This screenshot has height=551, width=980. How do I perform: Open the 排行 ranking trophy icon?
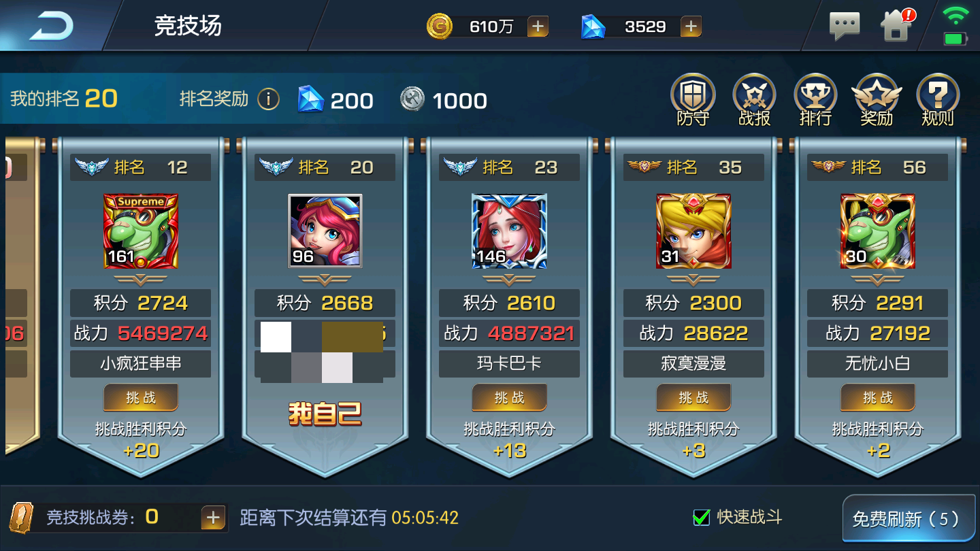pyautogui.click(x=815, y=100)
